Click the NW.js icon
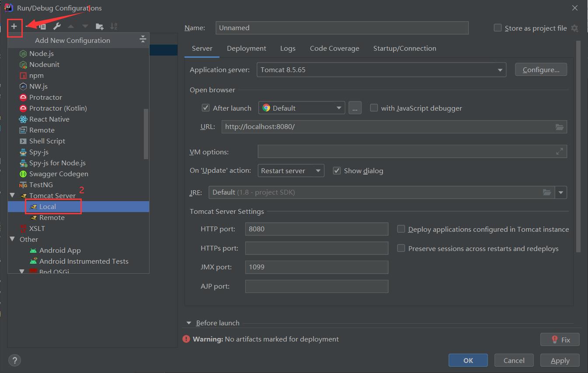The image size is (588, 373). [x=23, y=86]
